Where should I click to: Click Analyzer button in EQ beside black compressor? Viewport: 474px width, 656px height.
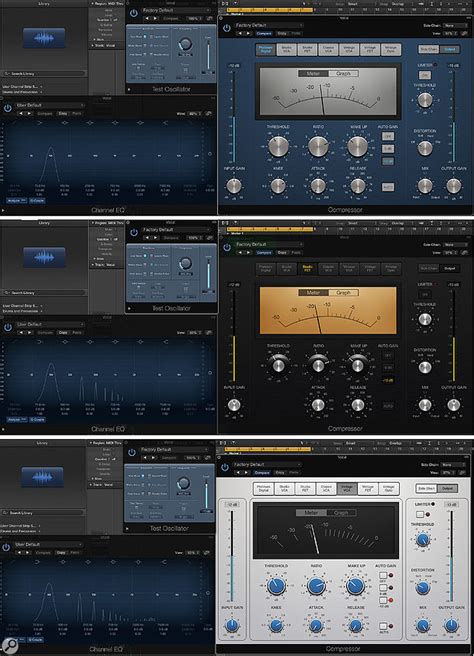pyautogui.click(x=17, y=420)
